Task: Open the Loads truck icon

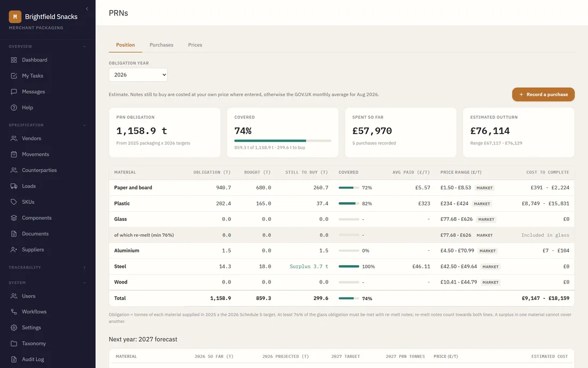Action: tap(14, 186)
